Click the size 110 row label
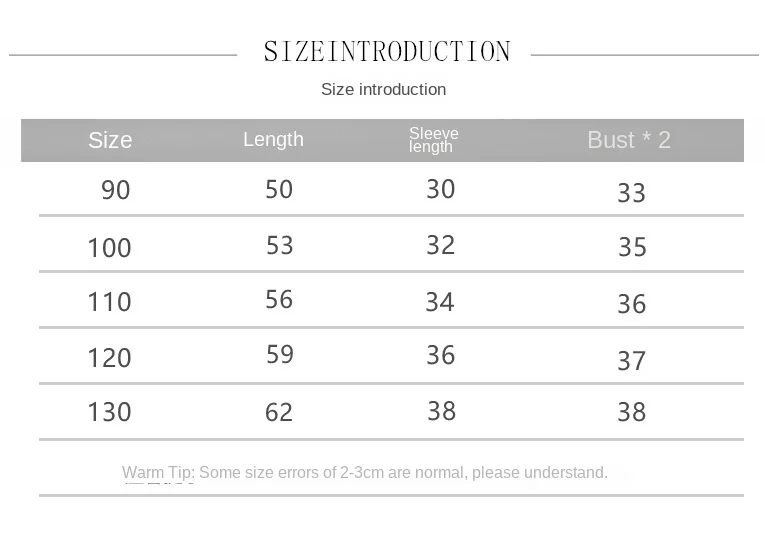The width and height of the screenshot is (765, 539). (x=109, y=302)
